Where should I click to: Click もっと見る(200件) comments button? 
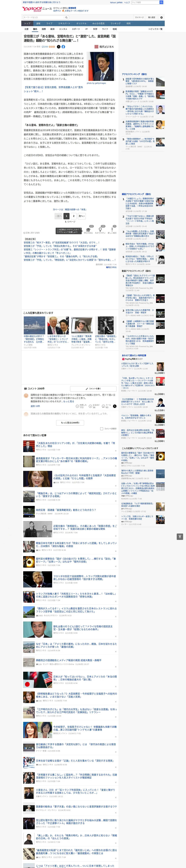(70, 423)
